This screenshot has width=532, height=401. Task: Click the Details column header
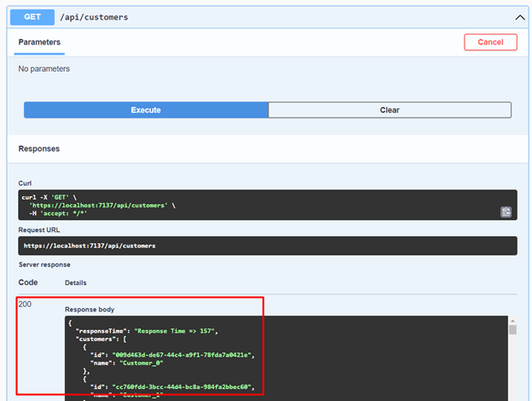75,282
